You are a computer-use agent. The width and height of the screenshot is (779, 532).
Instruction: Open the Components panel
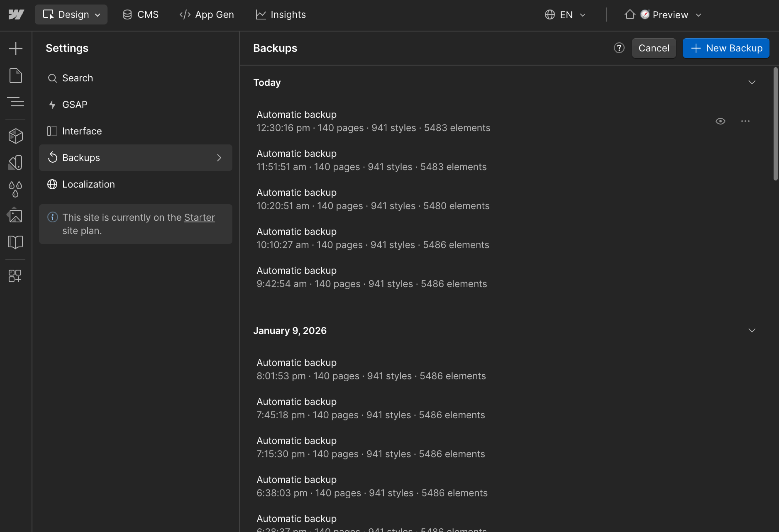coord(15,136)
